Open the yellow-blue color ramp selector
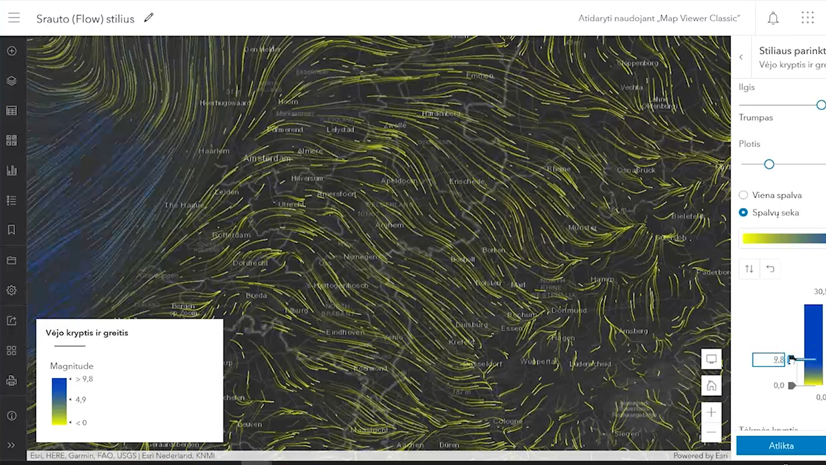The height and width of the screenshot is (465, 826). tap(783, 239)
